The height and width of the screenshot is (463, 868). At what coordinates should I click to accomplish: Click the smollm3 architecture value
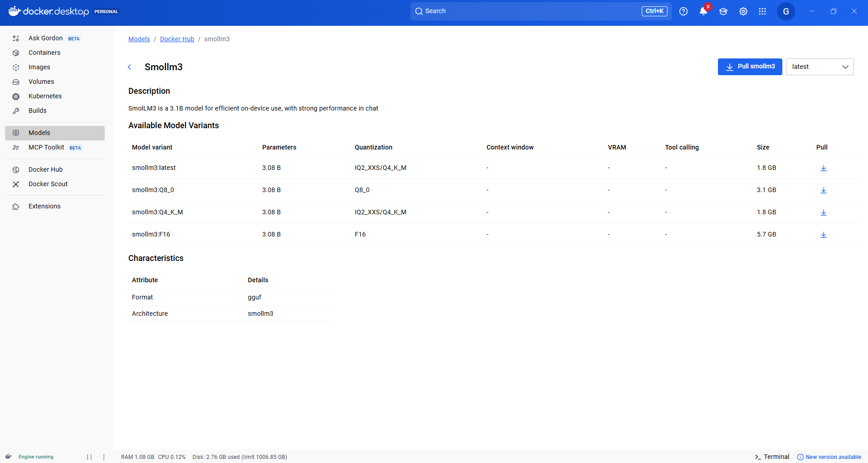tap(260, 313)
